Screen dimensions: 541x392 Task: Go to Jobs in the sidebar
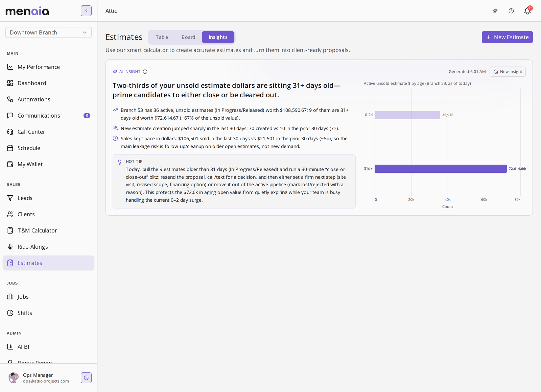tap(48, 297)
